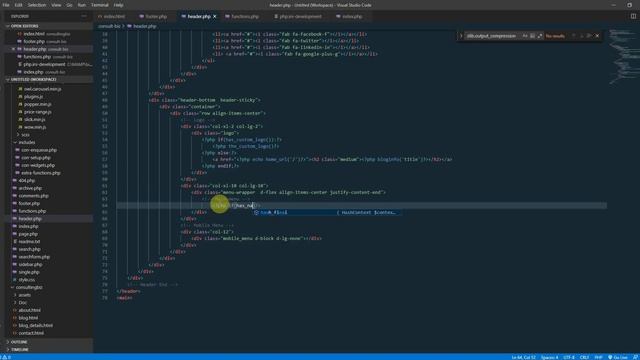Open owl.carousel.min.js file
640x360 pixels.
pos(42,89)
